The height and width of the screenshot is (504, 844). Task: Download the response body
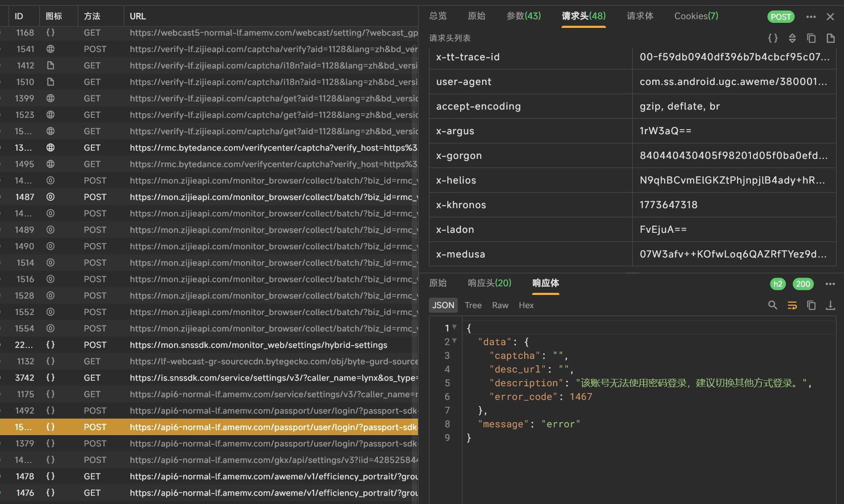point(830,305)
